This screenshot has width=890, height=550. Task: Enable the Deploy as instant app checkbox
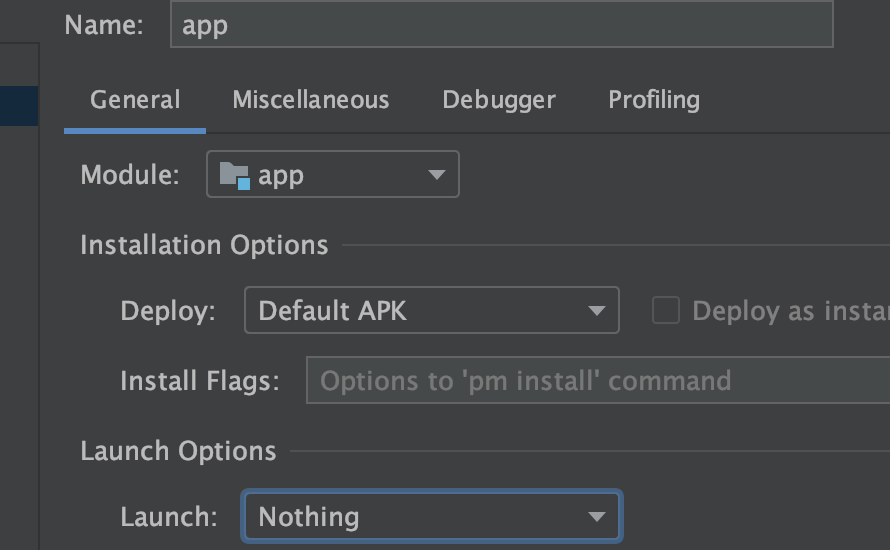tap(666, 311)
